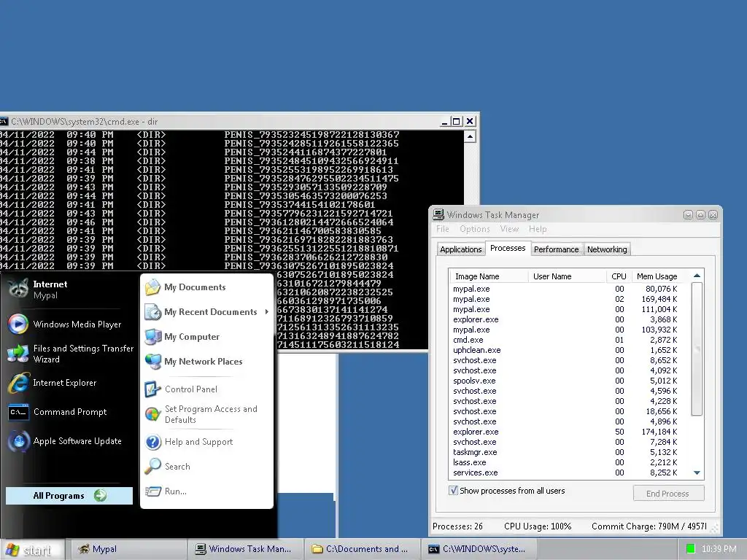This screenshot has width=747, height=560.
Task: Click the Task Manager title bar icon
Action: 438,215
